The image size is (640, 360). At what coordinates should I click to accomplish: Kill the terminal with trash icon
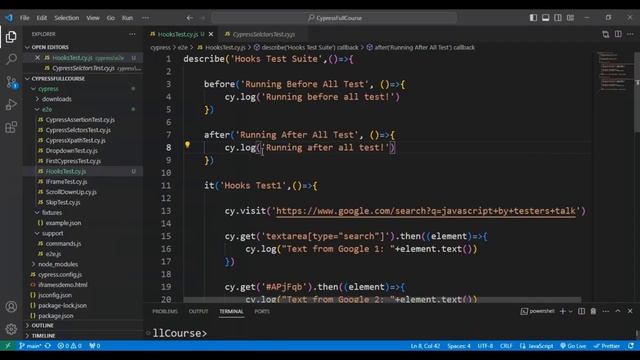pyautogui.click(x=593, y=311)
